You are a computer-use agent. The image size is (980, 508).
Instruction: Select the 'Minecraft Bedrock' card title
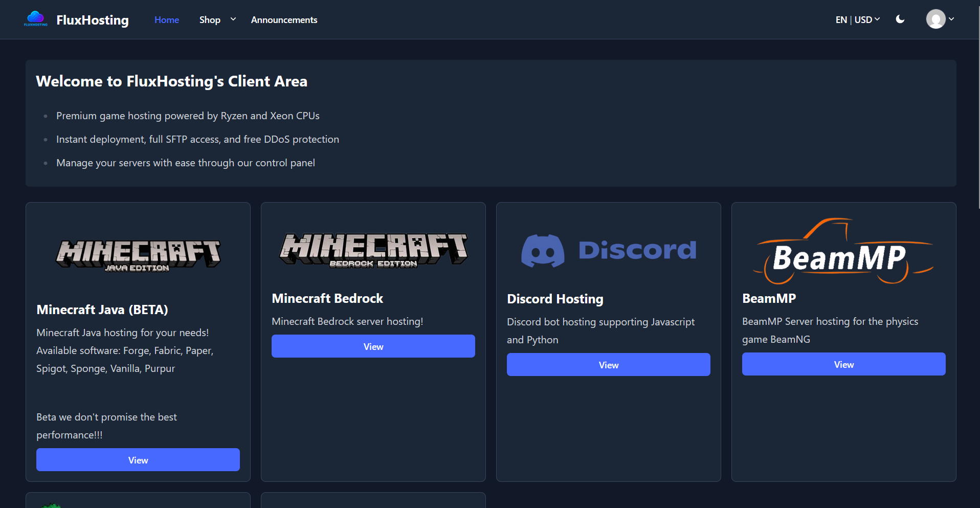click(x=327, y=298)
